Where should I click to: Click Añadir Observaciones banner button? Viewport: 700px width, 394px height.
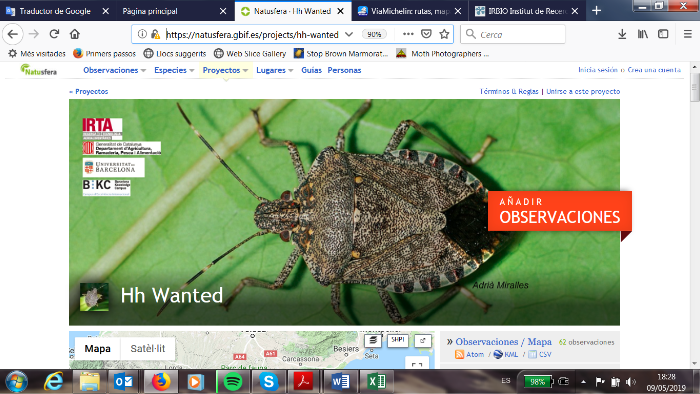coord(560,211)
